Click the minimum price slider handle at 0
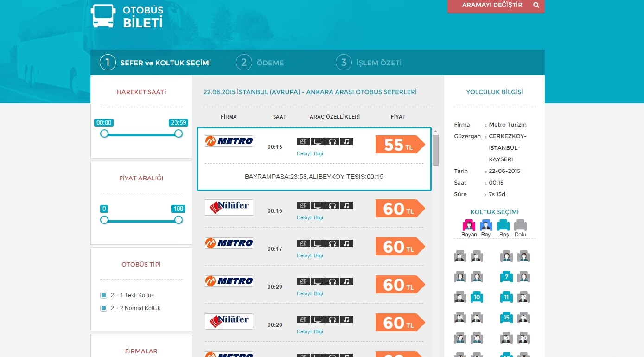The image size is (644, 357). pos(104,220)
